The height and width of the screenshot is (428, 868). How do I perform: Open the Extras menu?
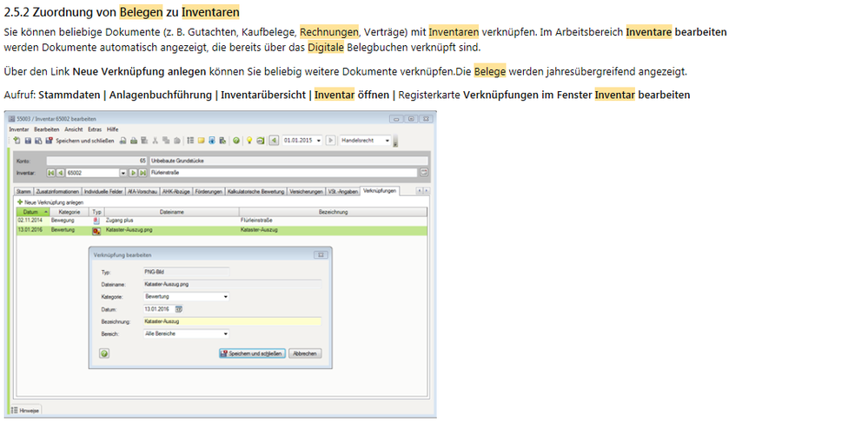pyautogui.click(x=95, y=128)
